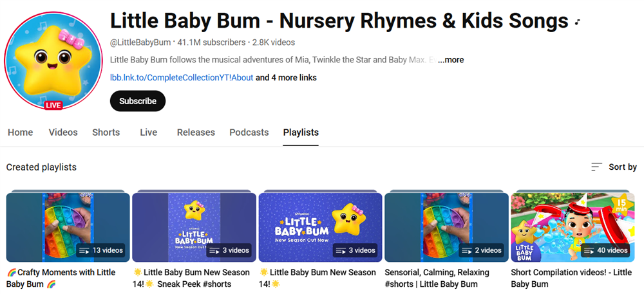Open the Releases tab
The height and width of the screenshot is (294, 644).
coord(196,133)
